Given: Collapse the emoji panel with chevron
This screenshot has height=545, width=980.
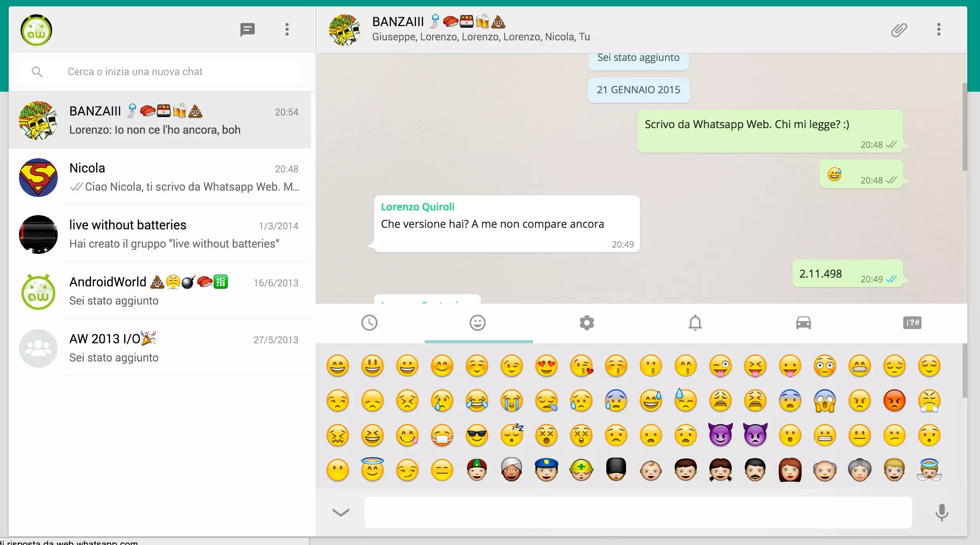Looking at the screenshot, I should click(341, 513).
